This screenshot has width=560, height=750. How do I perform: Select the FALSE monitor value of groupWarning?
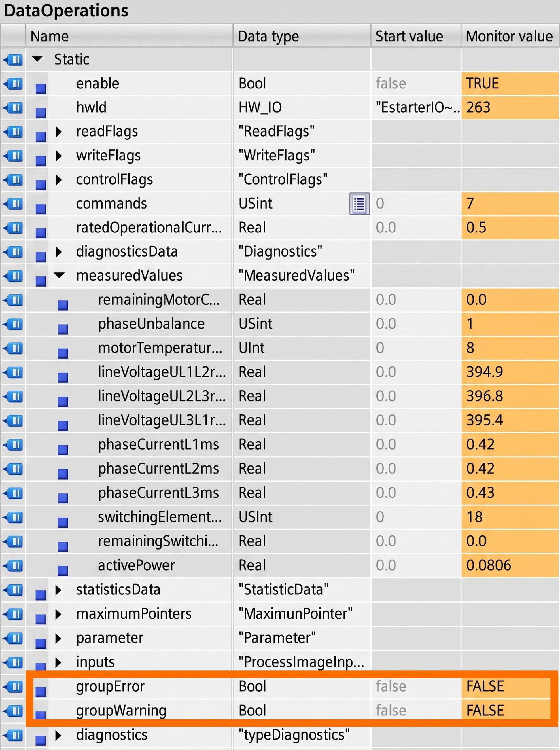(x=506, y=710)
